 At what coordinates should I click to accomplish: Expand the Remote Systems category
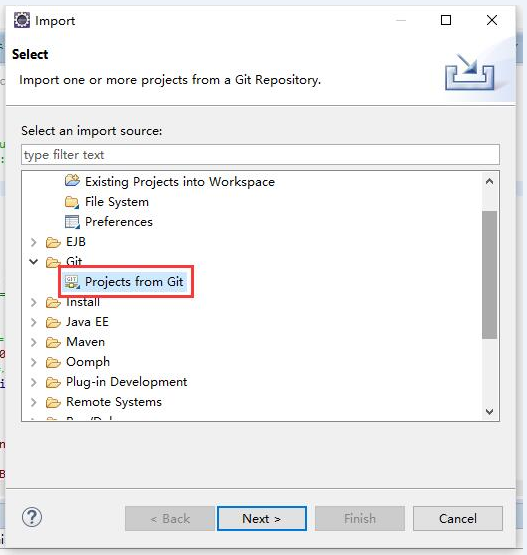(x=34, y=402)
